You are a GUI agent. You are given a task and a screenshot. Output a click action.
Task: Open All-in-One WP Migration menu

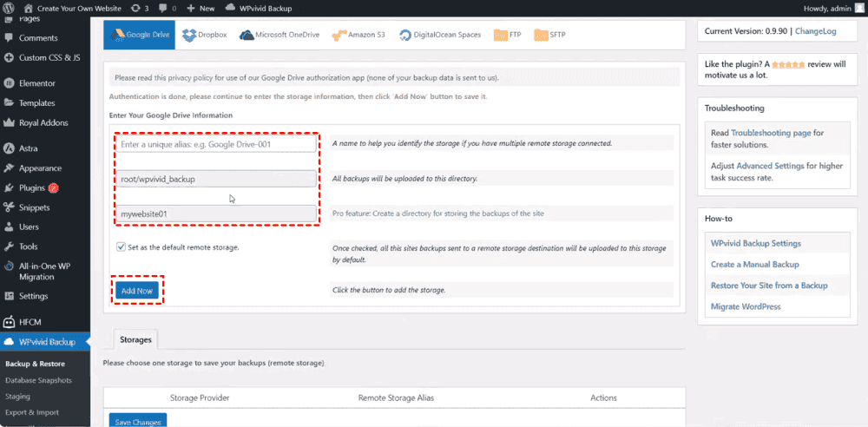[45, 272]
